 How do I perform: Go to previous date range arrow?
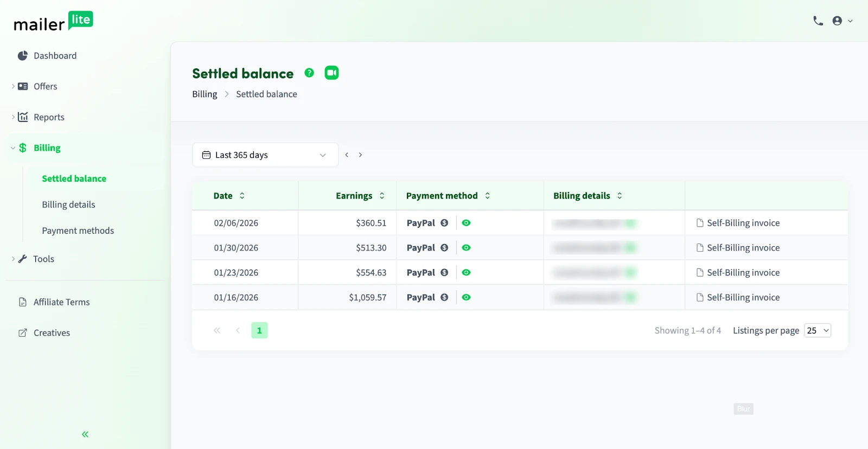347,155
